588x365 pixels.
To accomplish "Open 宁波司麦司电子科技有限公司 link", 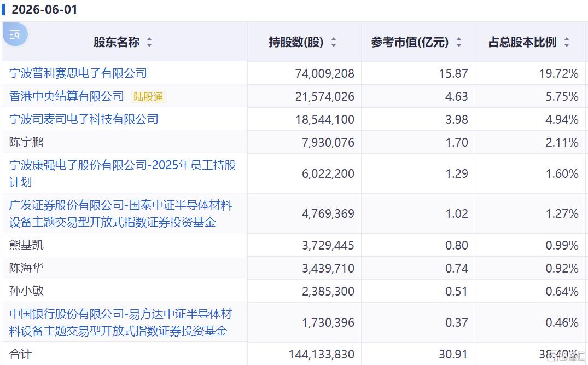I will click(x=84, y=119).
